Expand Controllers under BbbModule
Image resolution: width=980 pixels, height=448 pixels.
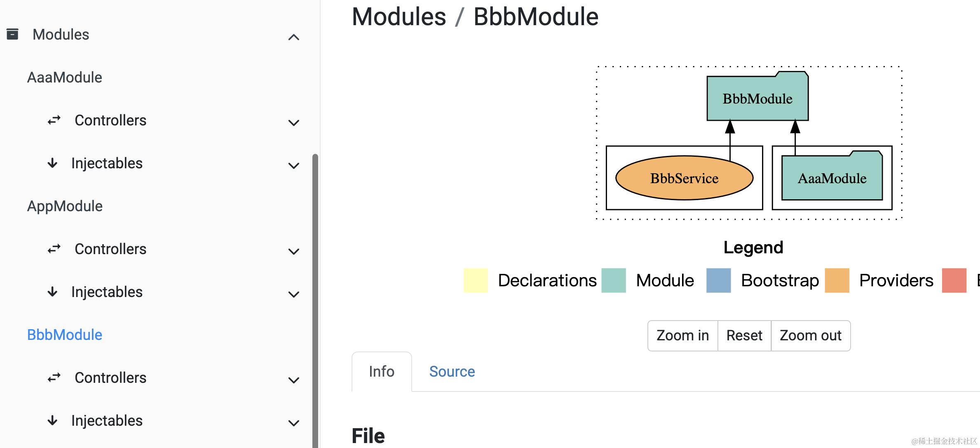[x=293, y=380]
